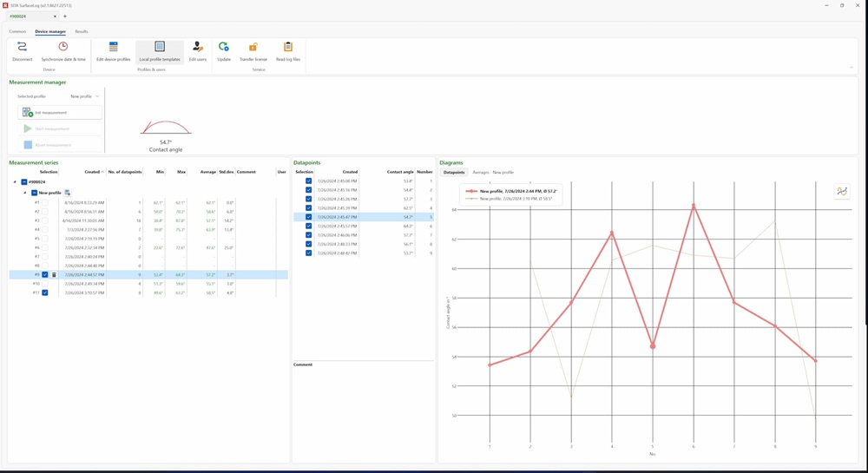This screenshot has height=473, width=868.
Task: Switch to the Results tab
Action: point(81,31)
